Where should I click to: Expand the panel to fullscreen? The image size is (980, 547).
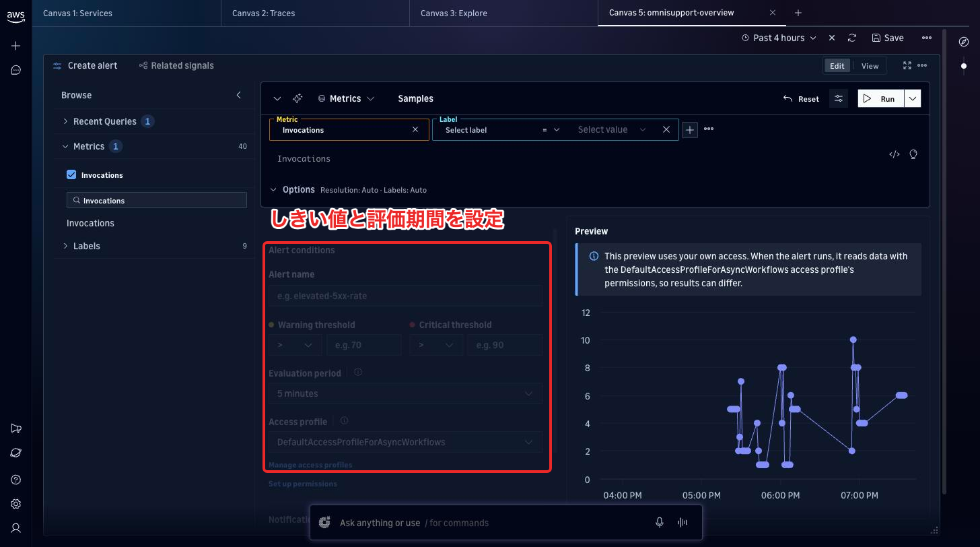[907, 65]
